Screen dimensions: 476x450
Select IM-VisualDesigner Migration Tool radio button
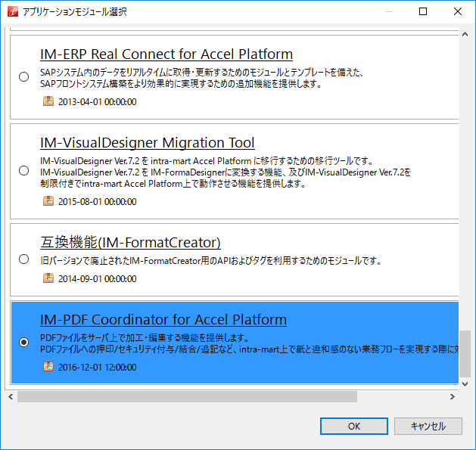coord(23,171)
